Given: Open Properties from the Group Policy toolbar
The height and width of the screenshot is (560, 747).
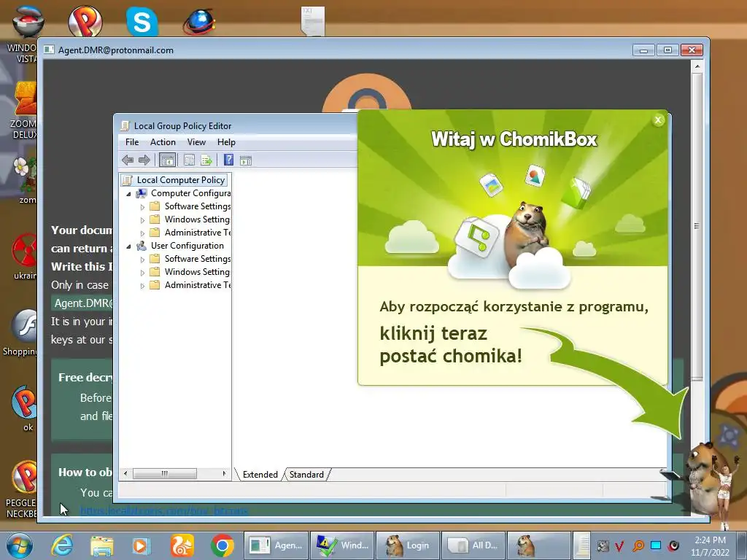Looking at the screenshot, I should coord(189,160).
